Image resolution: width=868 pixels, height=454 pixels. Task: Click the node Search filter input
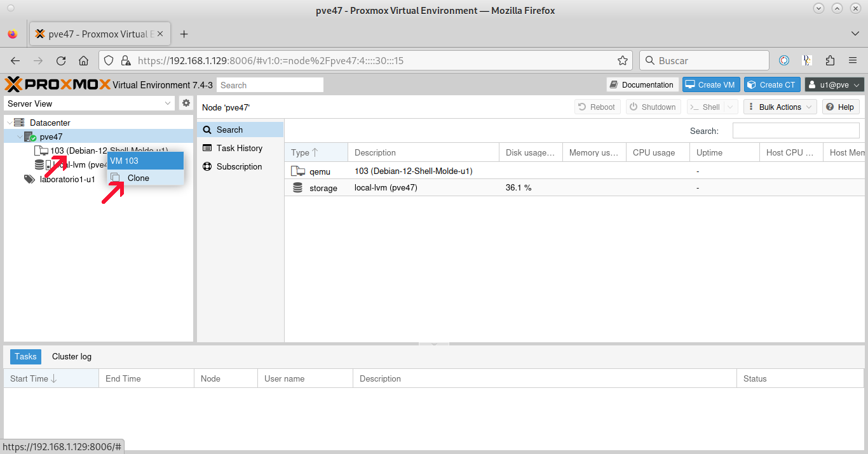pos(796,131)
